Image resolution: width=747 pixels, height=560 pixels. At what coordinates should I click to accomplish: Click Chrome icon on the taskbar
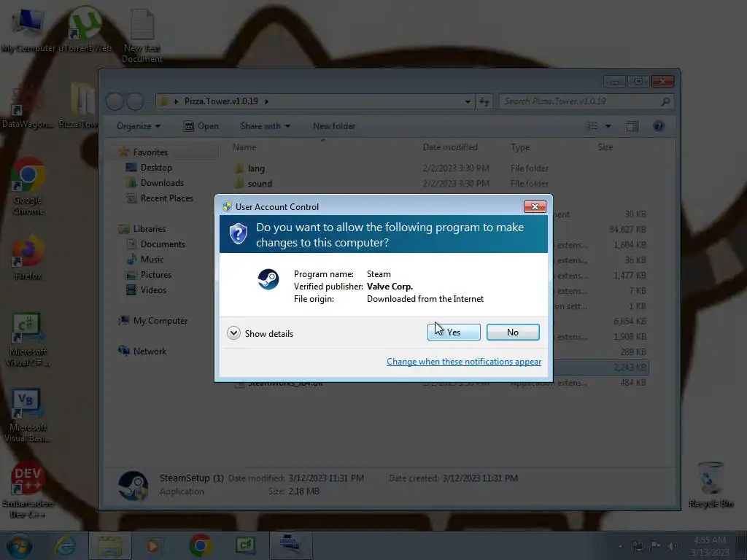point(201,545)
